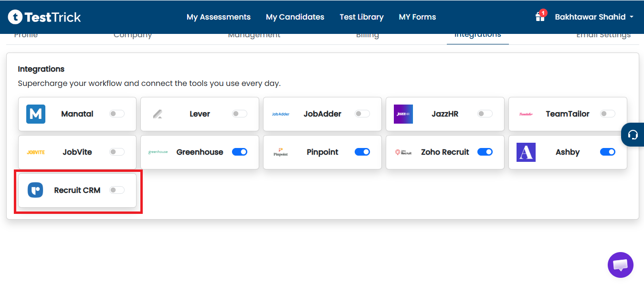The width and height of the screenshot is (644, 285).
Task: Click the Zoho Recruit logo icon
Action: click(x=403, y=152)
